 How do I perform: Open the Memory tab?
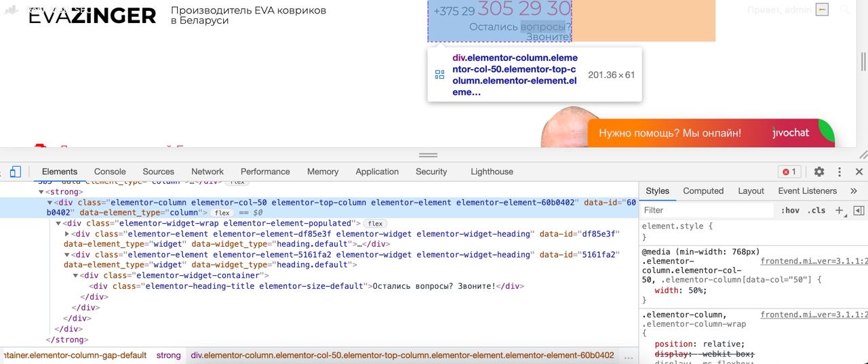click(x=323, y=171)
